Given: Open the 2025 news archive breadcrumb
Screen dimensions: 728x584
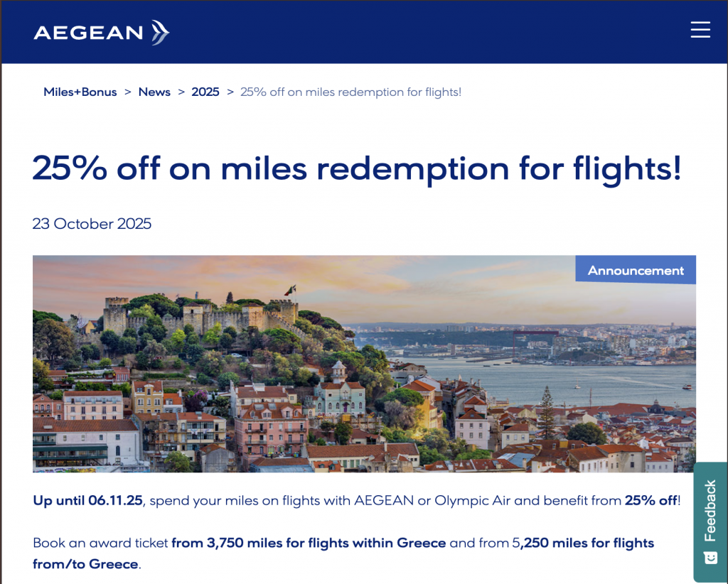Looking at the screenshot, I should 205,92.
